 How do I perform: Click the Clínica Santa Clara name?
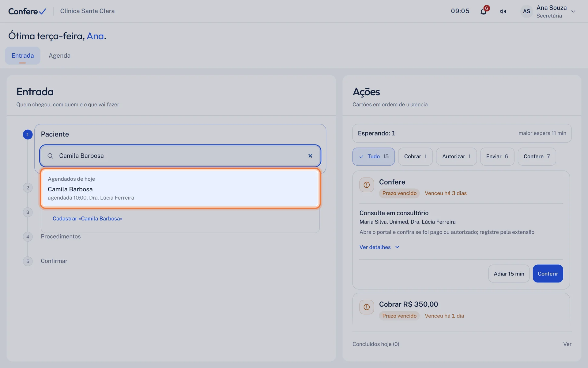(x=87, y=11)
